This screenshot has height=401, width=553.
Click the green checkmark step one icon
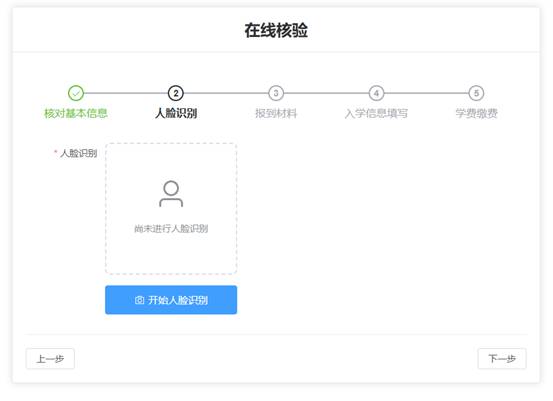76,93
